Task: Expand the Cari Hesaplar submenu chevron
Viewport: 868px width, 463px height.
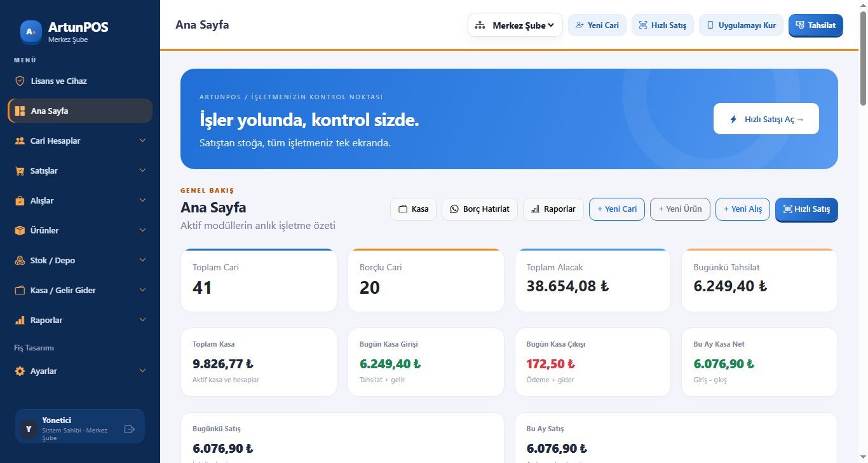Action: [x=142, y=141]
